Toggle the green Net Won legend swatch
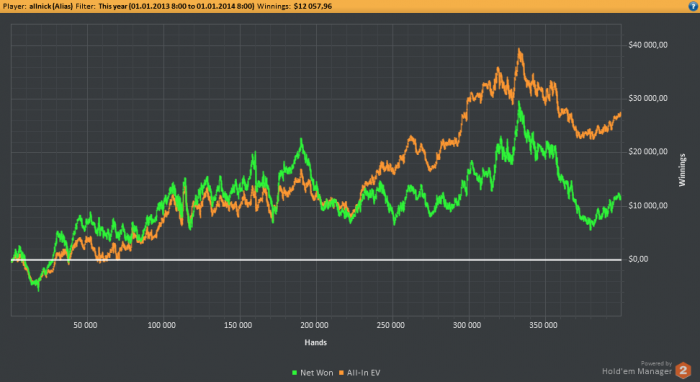 pos(294,373)
